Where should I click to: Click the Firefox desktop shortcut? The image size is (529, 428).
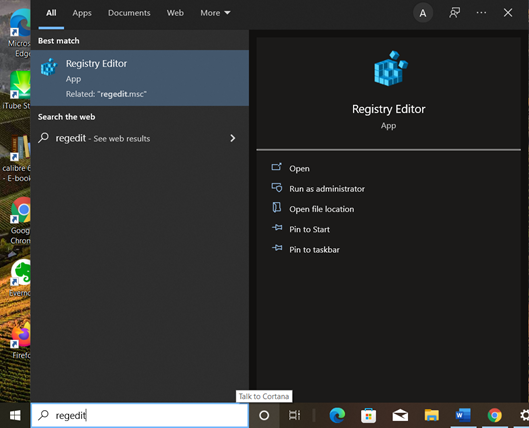[21, 341]
